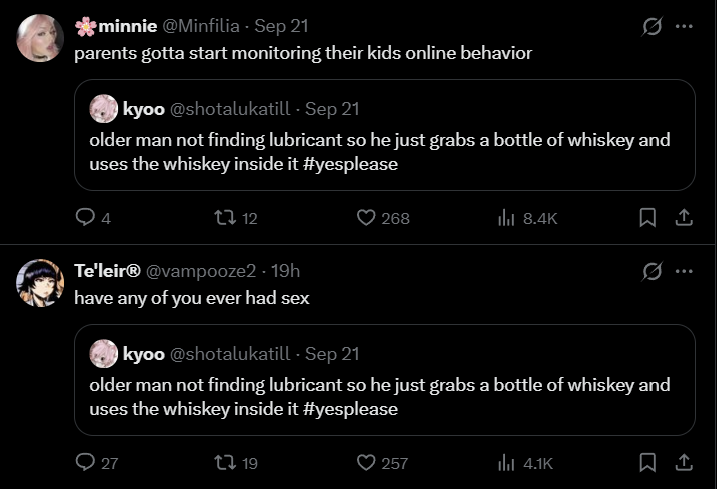Click minnie's profile avatar
717x489 pixels.
point(40,38)
